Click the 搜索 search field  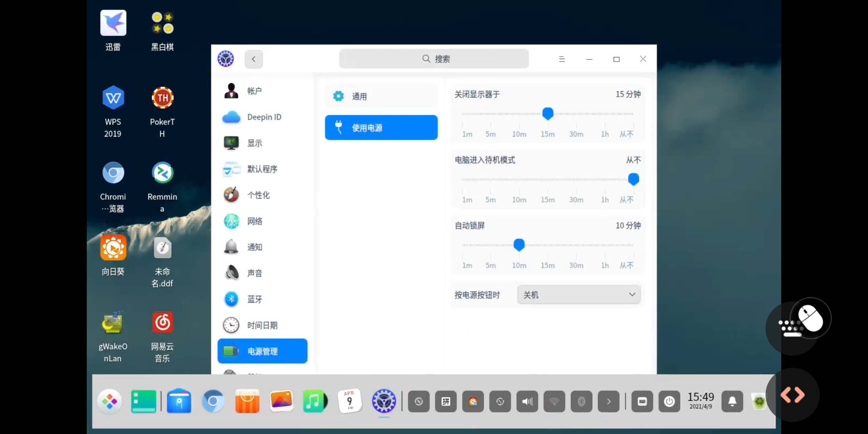[434, 59]
